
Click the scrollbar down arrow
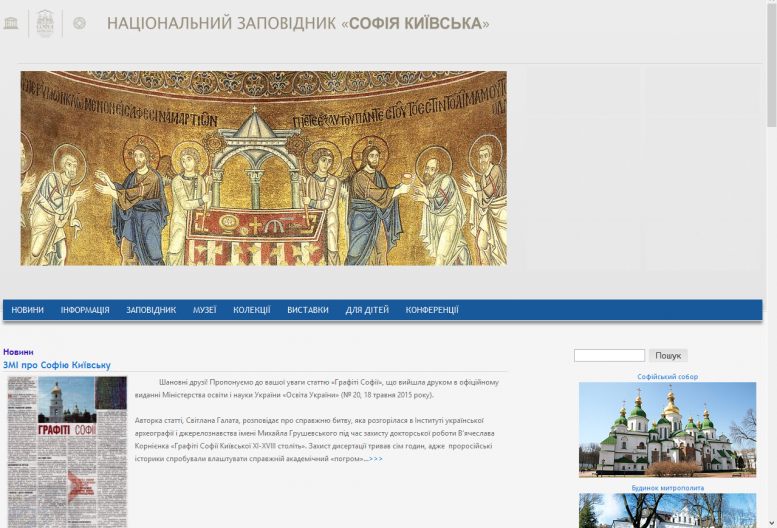[772, 523]
